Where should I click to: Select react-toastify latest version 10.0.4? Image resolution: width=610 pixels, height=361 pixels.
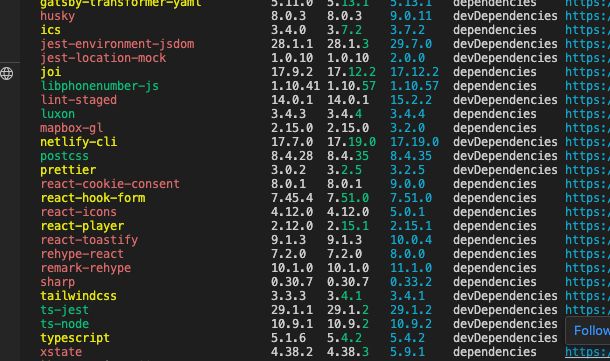(x=411, y=240)
